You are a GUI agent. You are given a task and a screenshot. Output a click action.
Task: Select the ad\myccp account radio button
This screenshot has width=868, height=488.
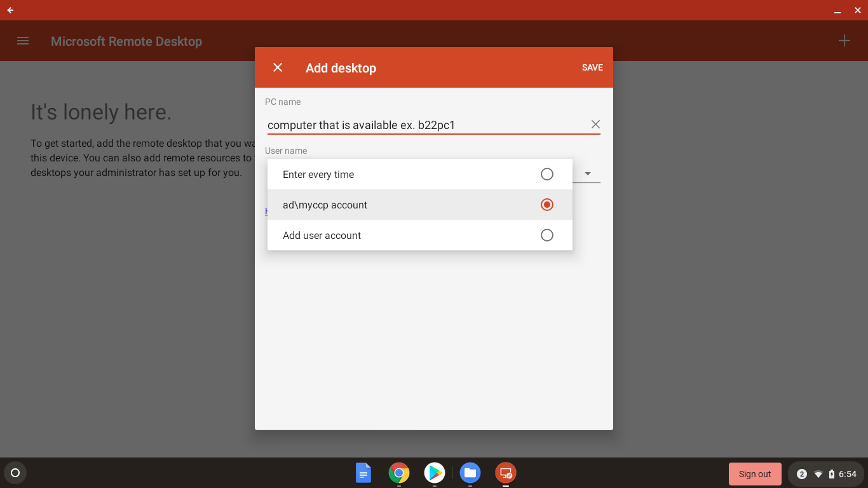[x=547, y=205]
